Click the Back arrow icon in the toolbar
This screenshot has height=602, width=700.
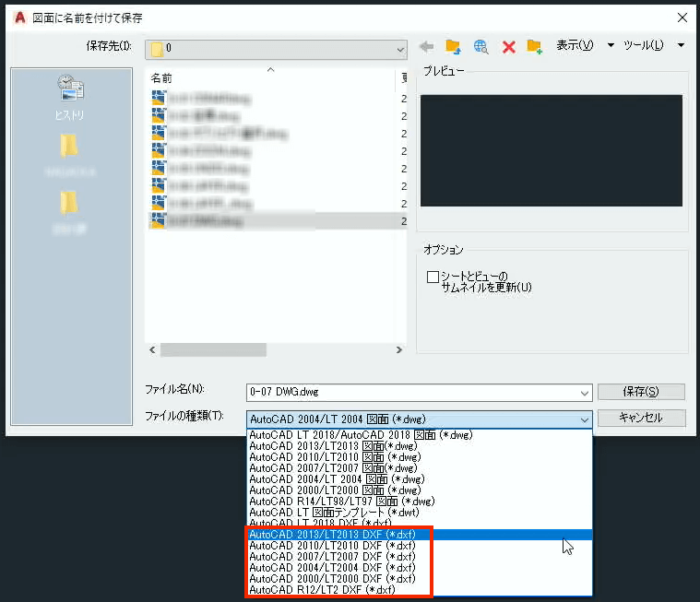(x=426, y=46)
